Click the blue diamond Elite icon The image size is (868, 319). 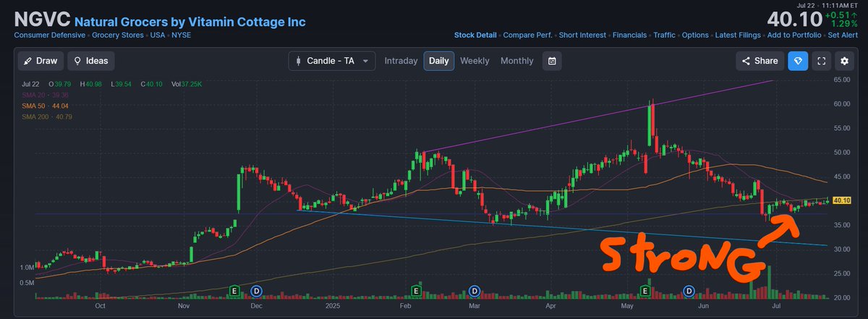[797, 61]
